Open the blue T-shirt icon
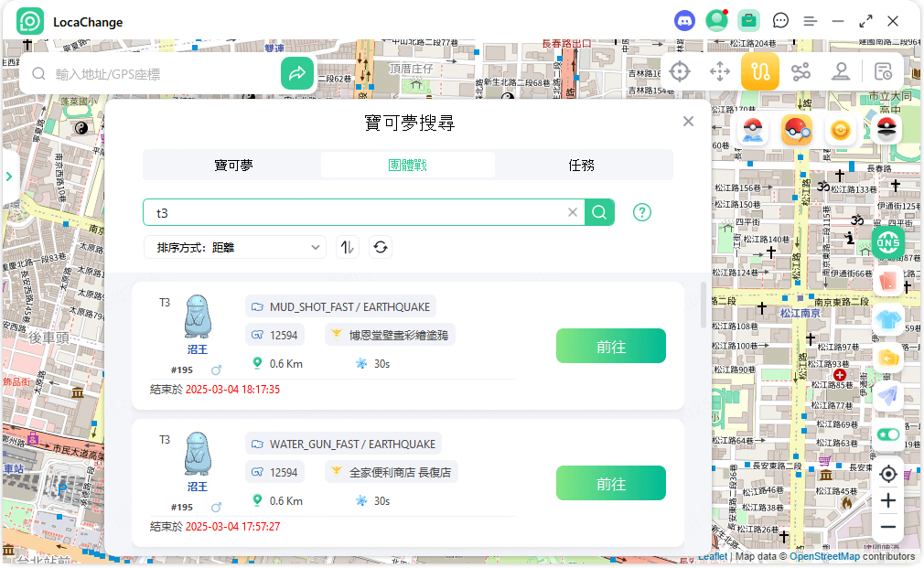Viewport: 924px width, 568px height. [x=888, y=319]
